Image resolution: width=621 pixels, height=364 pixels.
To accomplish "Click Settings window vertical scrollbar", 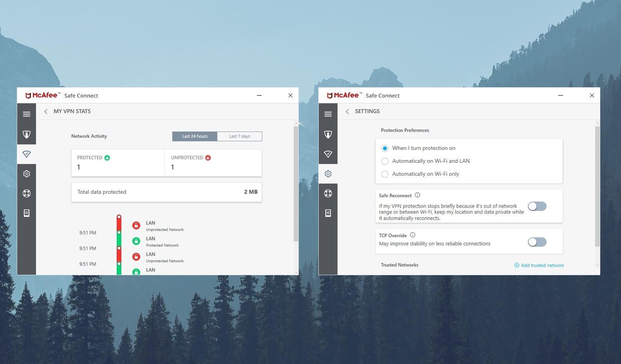I will click(598, 186).
